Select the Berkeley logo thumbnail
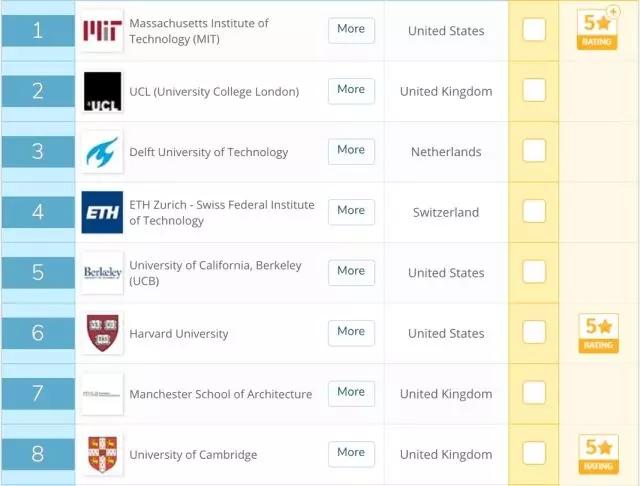The height and width of the screenshot is (486, 640). (102, 273)
